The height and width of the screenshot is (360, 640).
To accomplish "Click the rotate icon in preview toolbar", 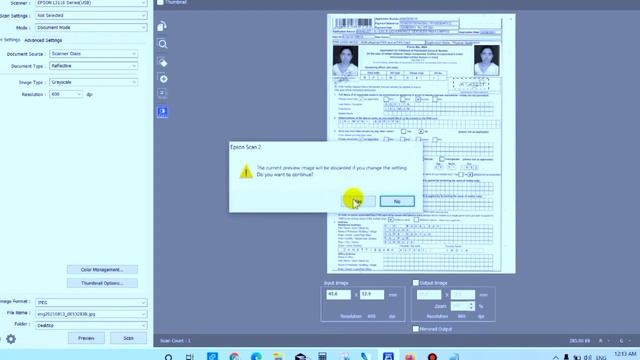I will [162, 27].
